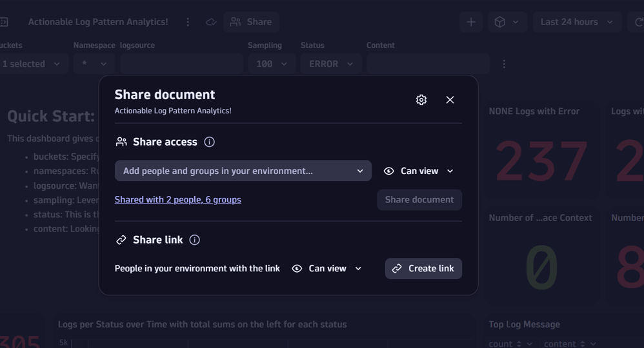The image size is (644, 348).
Task: Change Share access Can view permission
Action: click(419, 171)
